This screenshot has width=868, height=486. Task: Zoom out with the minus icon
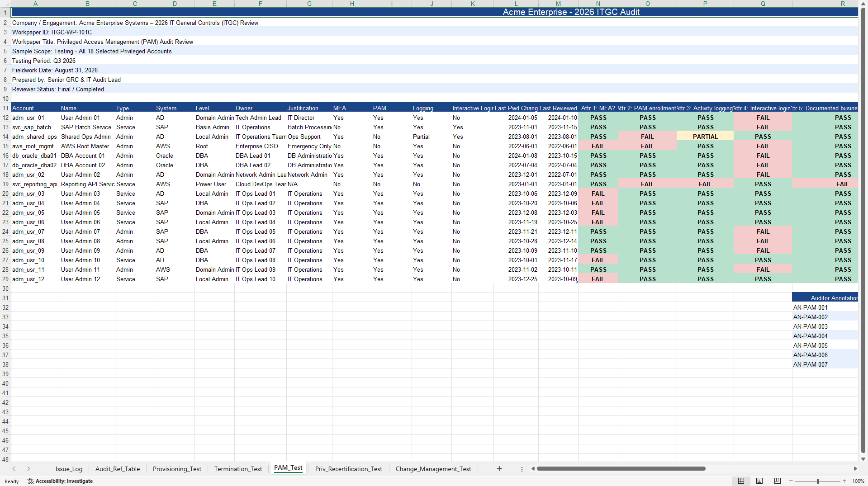pos(791,481)
